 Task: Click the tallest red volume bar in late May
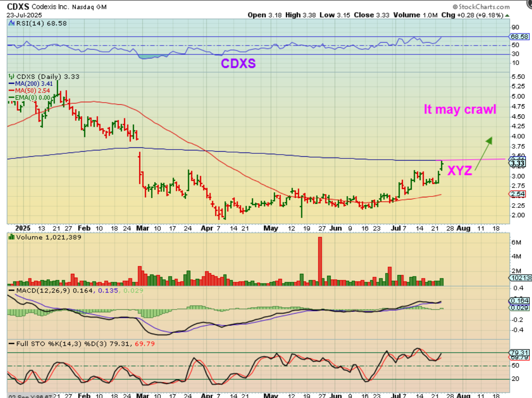click(x=320, y=261)
